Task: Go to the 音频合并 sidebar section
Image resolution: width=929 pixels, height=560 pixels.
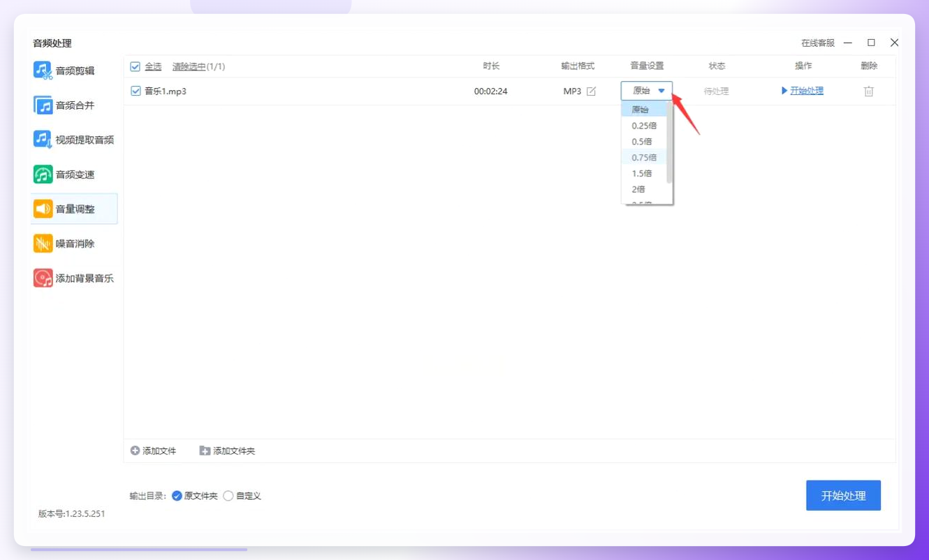Action: point(75,105)
